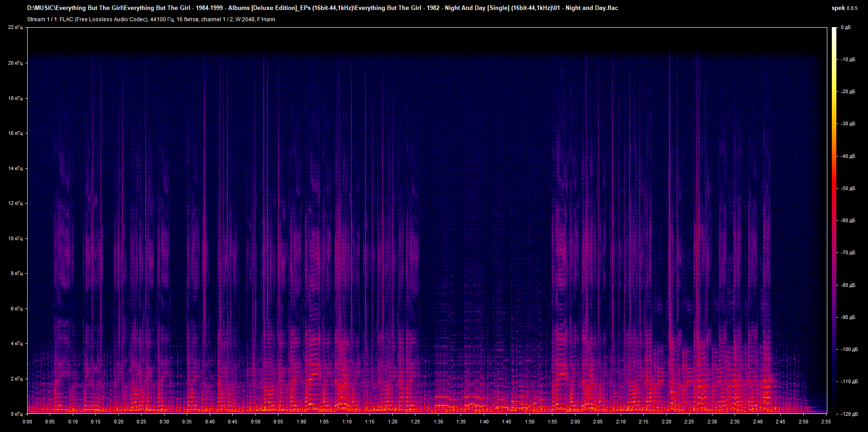Click the spek 0.8.5 version label
868x432 pixels.
click(844, 8)
